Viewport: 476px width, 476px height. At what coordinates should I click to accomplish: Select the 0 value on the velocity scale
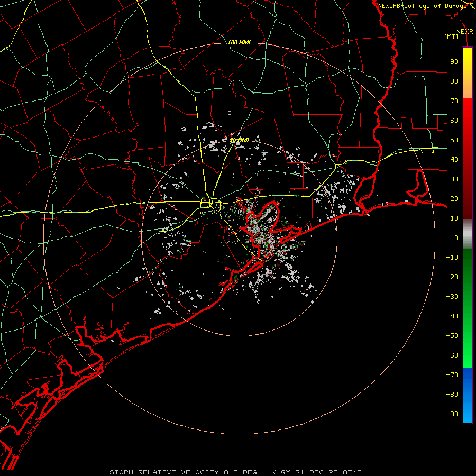456,237
